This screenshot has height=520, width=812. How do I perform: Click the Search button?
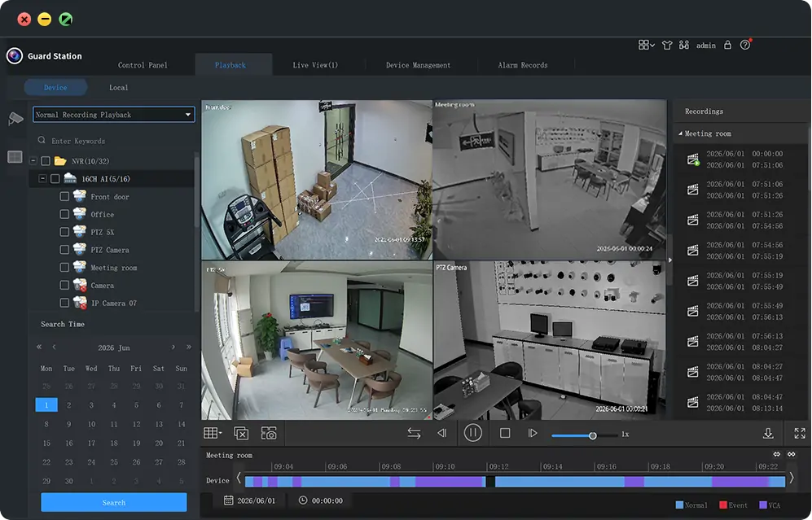tap(114, 502)
